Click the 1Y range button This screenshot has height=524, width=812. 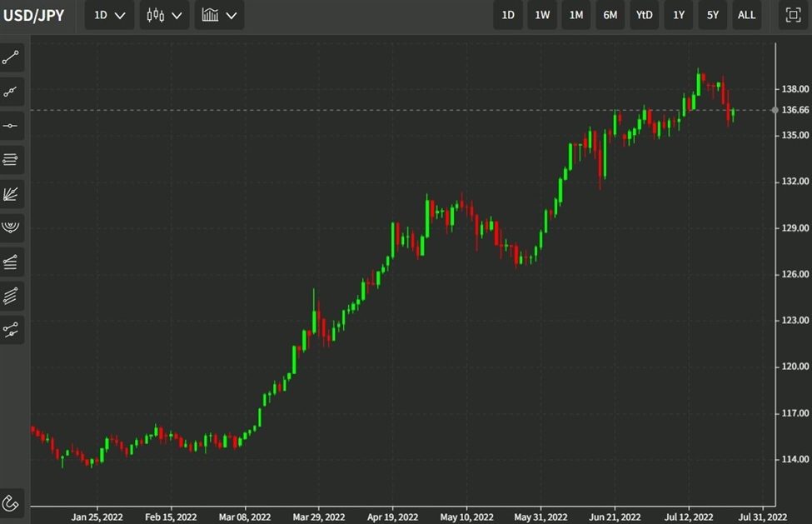point(678,14)
